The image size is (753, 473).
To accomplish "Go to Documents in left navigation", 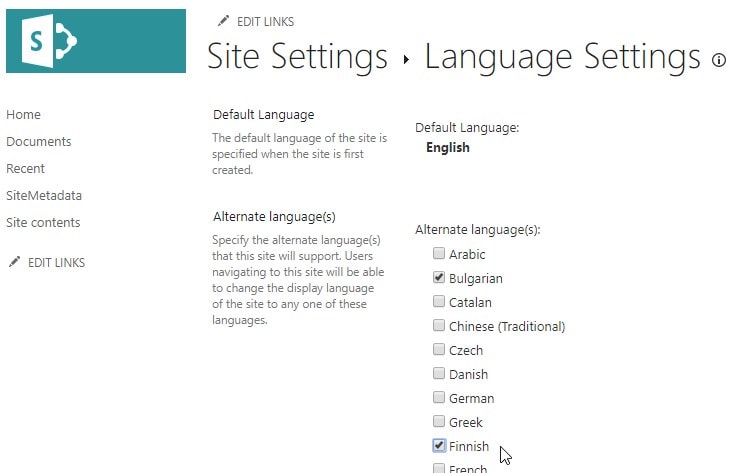I will (x=38, y=142).
